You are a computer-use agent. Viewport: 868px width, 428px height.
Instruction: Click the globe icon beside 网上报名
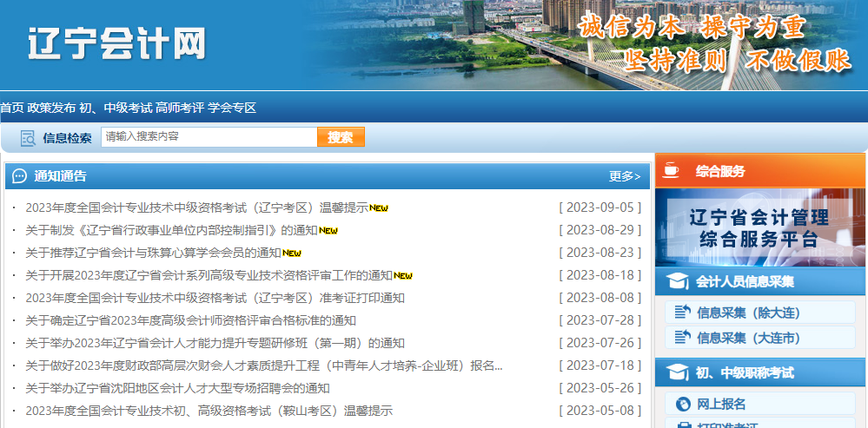pos(684,404)
